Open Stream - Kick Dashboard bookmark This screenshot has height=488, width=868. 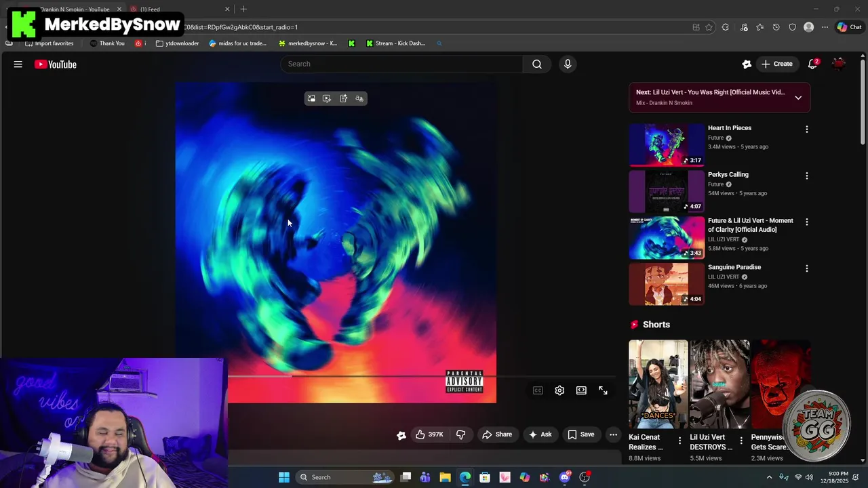[395, 43]
